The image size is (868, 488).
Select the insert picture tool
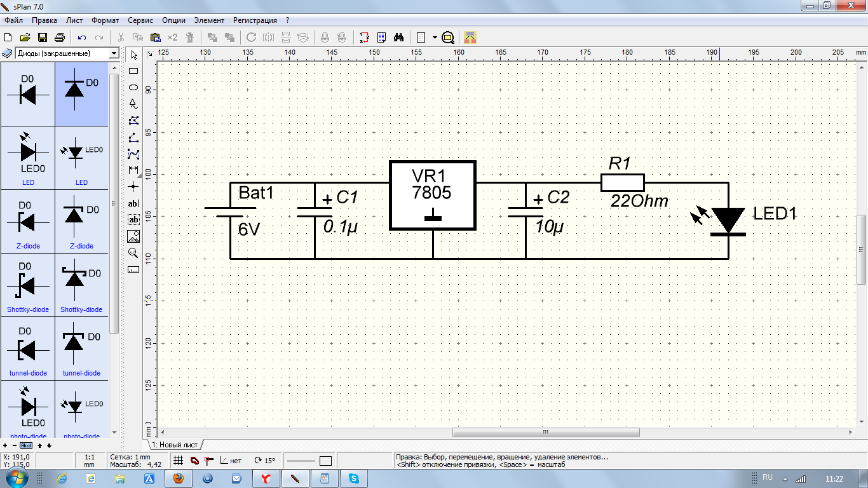click(x=133, y=236)
